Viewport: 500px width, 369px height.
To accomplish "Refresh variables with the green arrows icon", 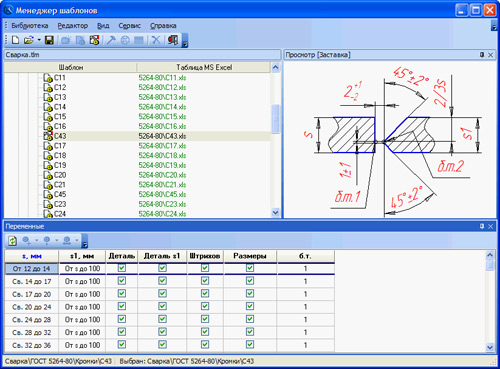I will [x=13, y=240].
